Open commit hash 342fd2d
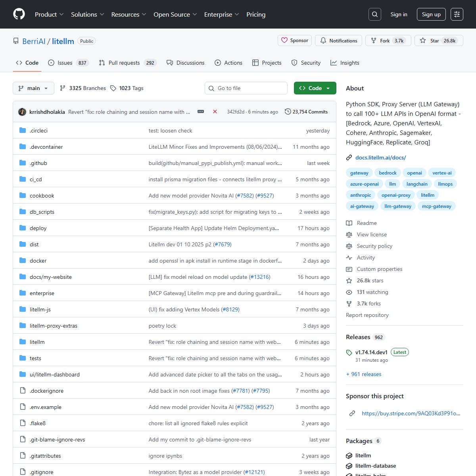 click(x=236, y=112)
